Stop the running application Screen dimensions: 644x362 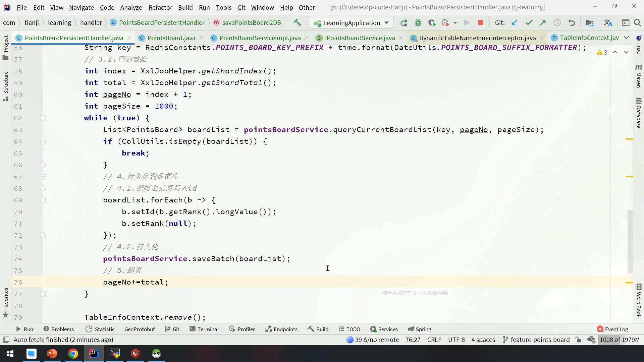point(480,23)
